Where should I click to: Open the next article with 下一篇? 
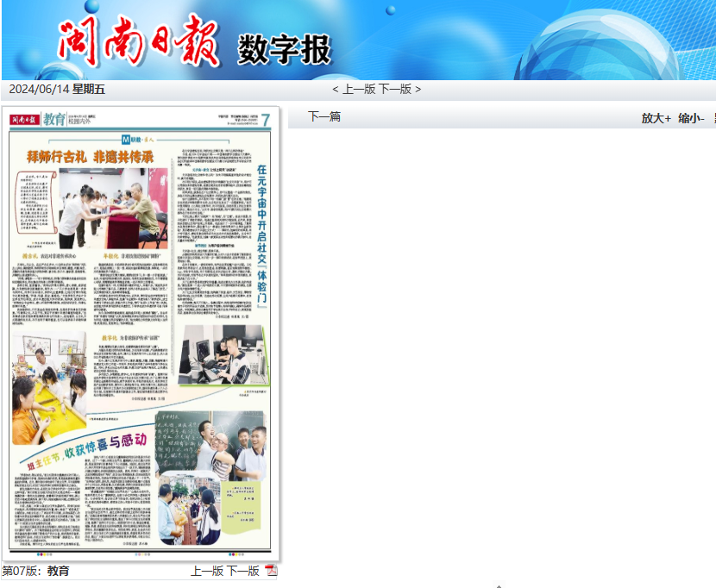pyautogui.click(x=324, y=116)
